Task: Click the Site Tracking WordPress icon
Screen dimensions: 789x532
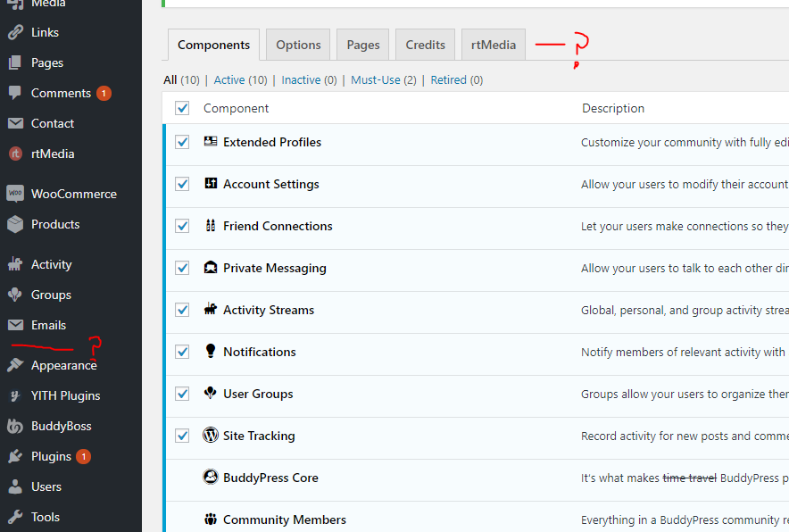Action: 211,435
